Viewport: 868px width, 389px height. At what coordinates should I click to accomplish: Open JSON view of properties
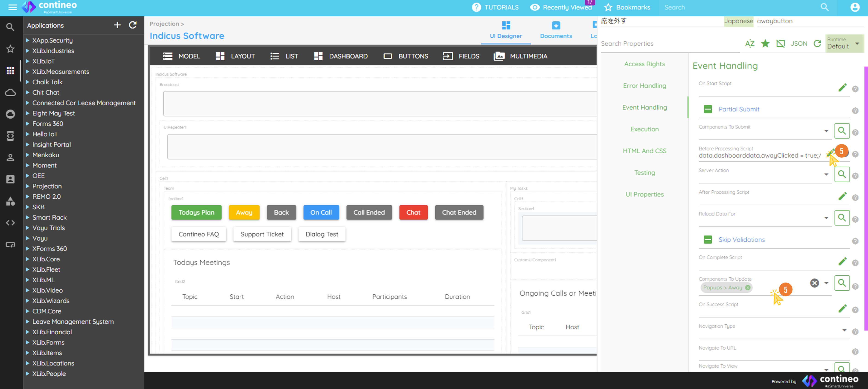[798, 44]
